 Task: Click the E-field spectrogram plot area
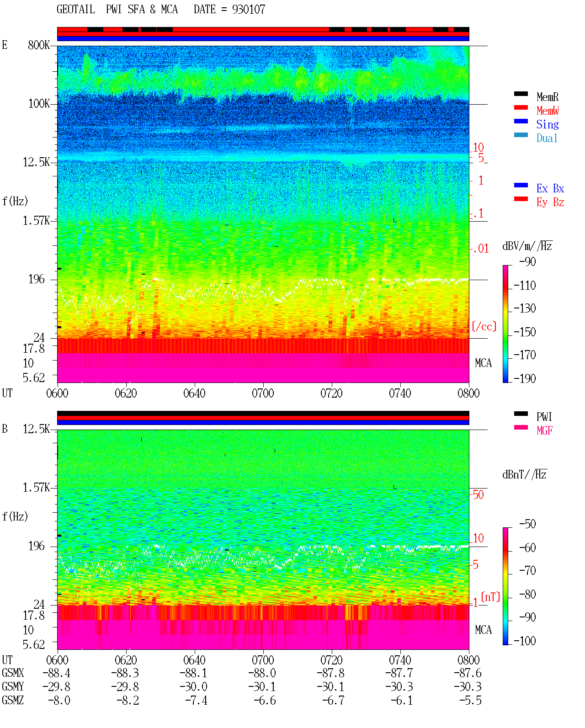click(x=263, y=214)
